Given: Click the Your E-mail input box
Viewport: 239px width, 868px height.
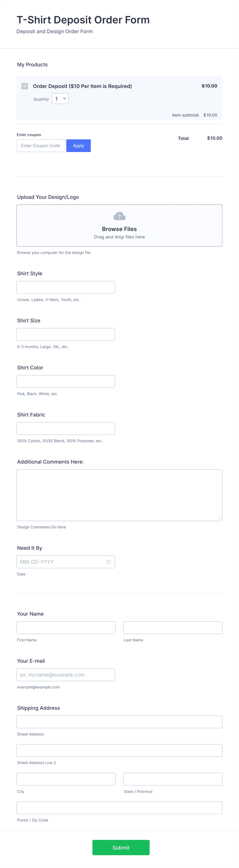Looking at the screenshot, I should click(65, 675).
